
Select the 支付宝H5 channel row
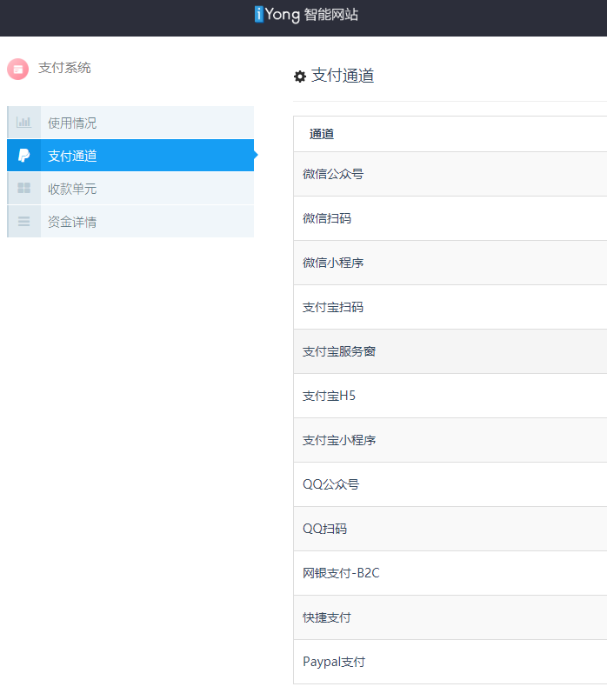450,396
